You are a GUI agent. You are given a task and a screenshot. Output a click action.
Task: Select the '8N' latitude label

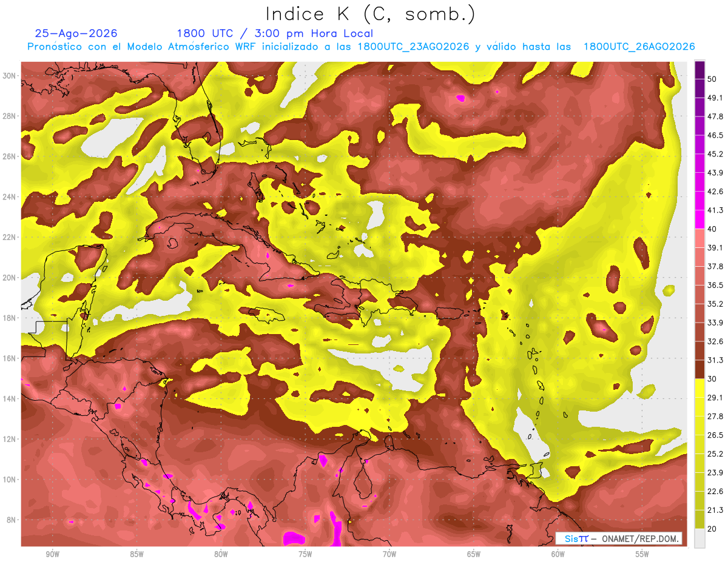coord(12,520)
